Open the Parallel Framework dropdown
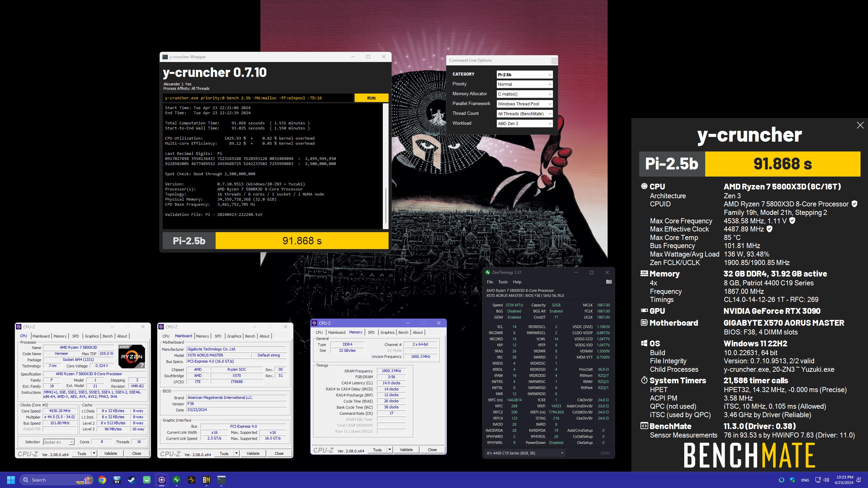 click(x=525, y=104)
